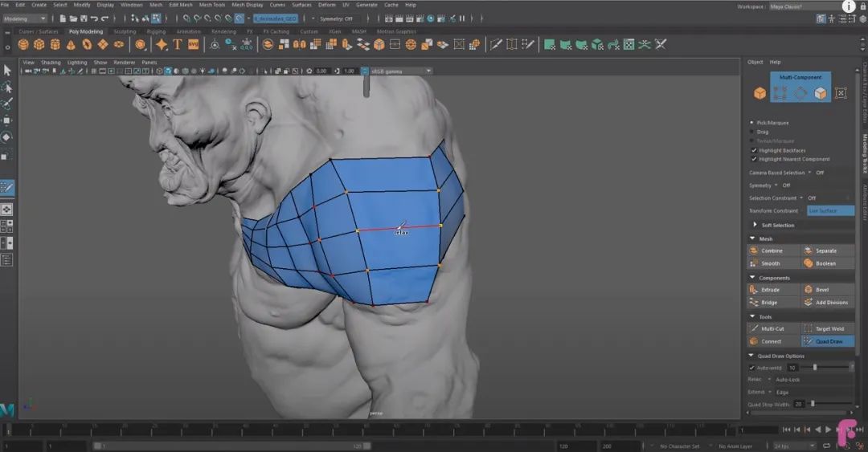The image size is (868, 452).
Task: Open the scene file folder icon
Action: click(73, 18)
